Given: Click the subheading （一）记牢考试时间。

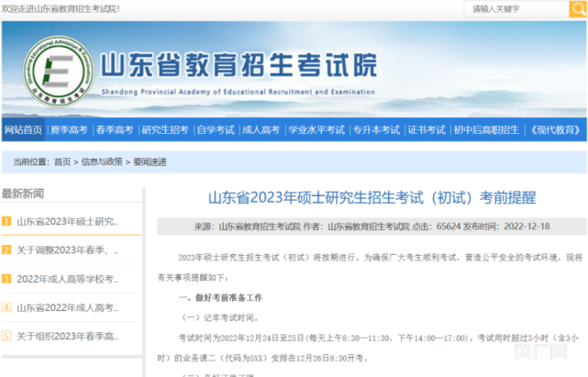Looking at the screenshot, I should pyautogui.click(x=220, y=317).
